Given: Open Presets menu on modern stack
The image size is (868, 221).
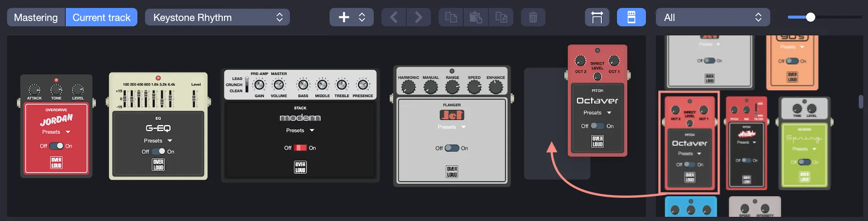Looking at the screenshot, I should pyautogui.click(x=300, y=131).
